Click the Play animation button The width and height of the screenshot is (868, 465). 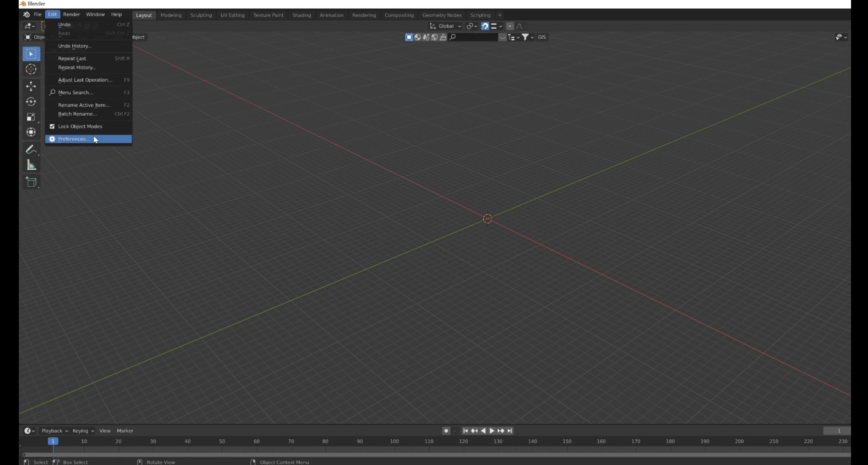coord(492,431)
